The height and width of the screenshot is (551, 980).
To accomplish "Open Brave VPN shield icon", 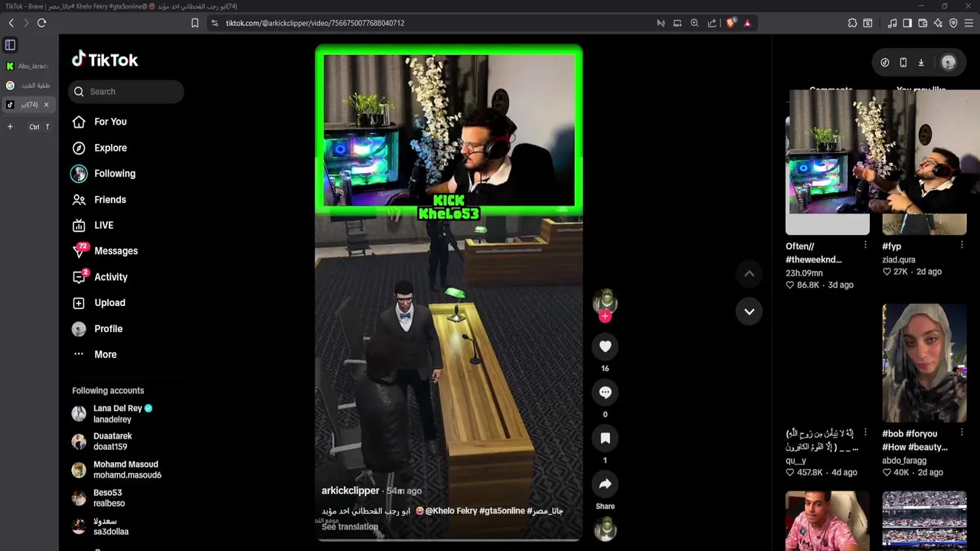I will (x=953, y=23).
